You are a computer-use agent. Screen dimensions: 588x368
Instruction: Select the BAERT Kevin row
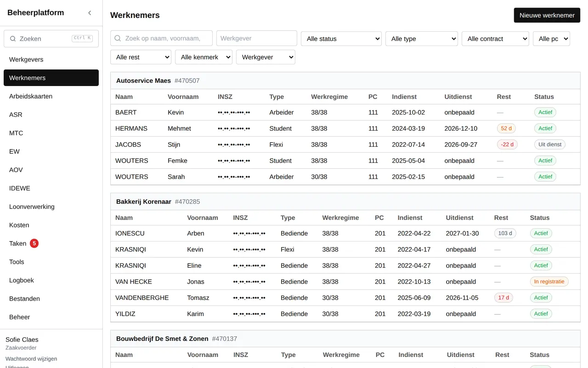click(x=345, y=112)
